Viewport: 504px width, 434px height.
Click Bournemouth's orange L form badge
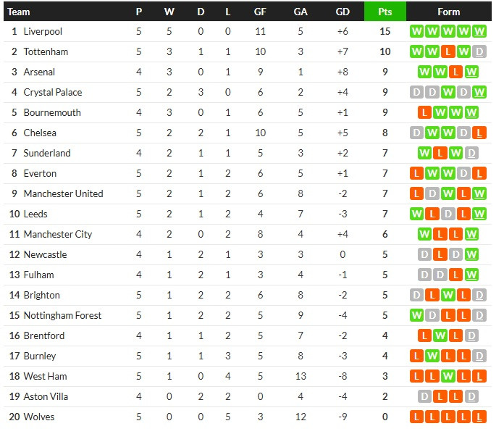(424, 112)
